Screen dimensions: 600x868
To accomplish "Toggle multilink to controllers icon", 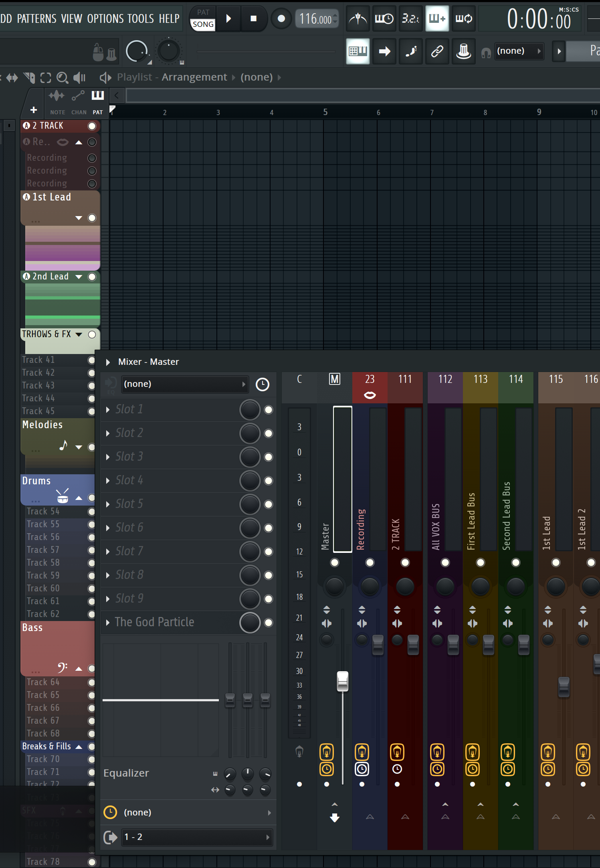I will coord(463,51).
